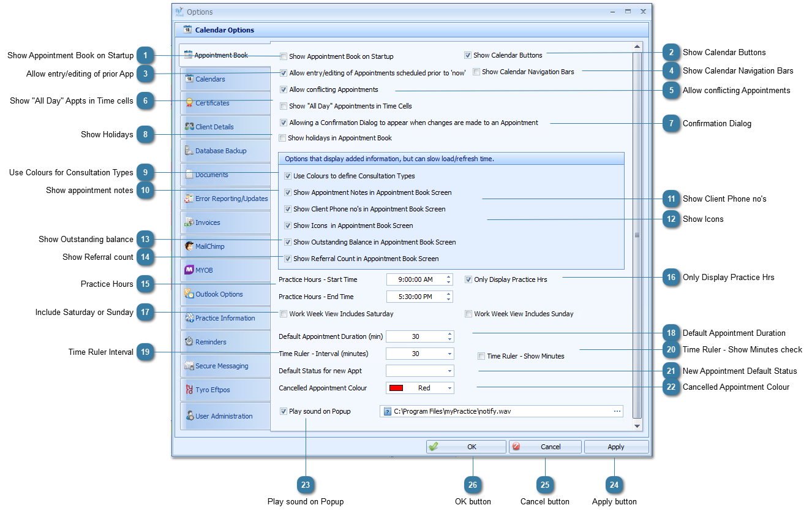Toggle Use Colours to define Consultation Types
812x516 pixels.
pos(288,176)
